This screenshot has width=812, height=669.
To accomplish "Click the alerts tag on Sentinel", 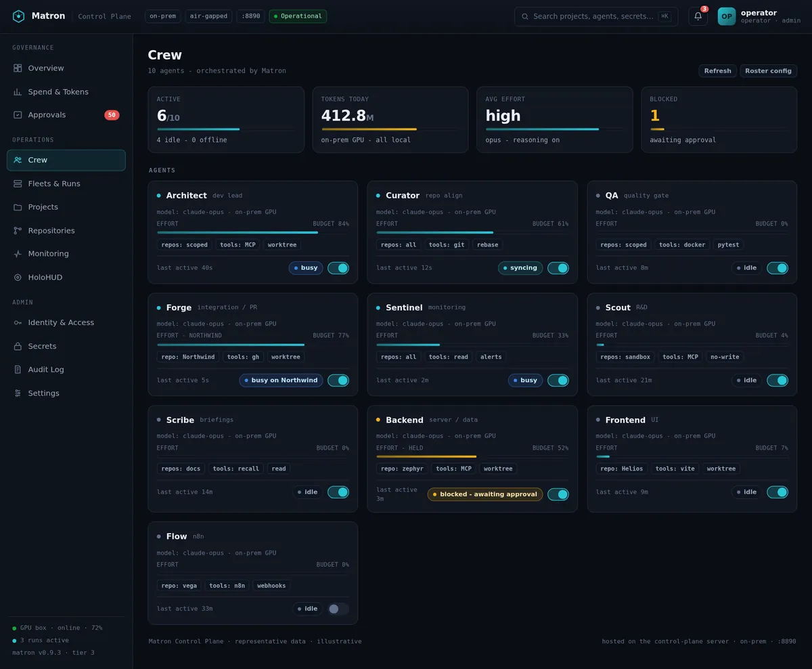I will click(491, 357).
